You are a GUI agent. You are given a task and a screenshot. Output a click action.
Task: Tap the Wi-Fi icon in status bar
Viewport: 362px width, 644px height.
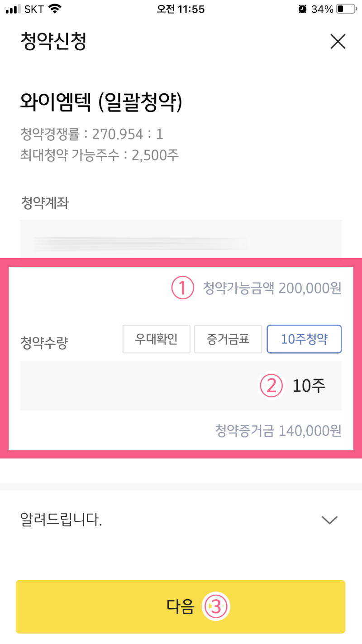click(x=55, y=9)
